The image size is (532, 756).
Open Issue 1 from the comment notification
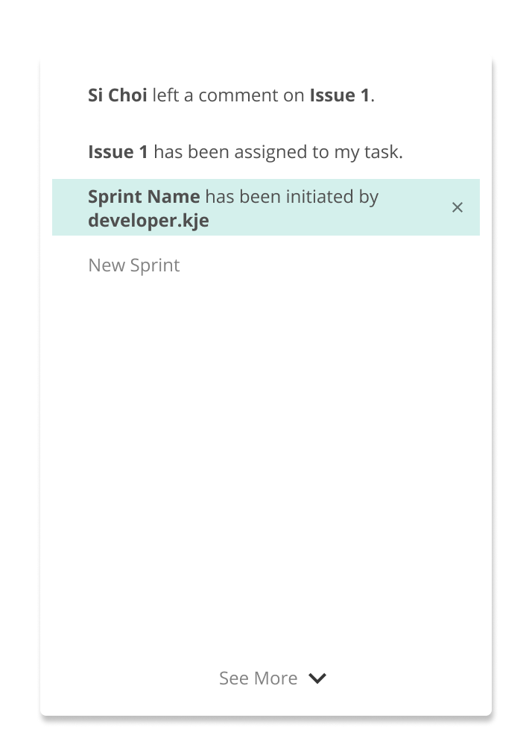pos(339,95)
